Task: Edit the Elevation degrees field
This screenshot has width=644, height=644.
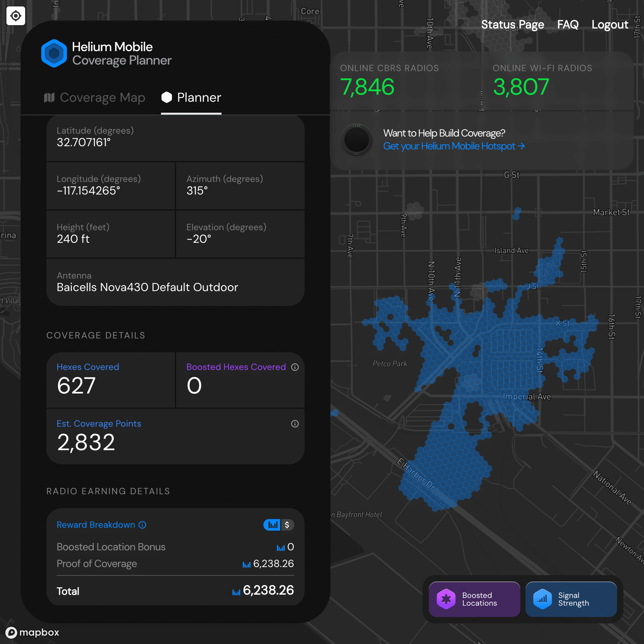Action: pos(240,234)
